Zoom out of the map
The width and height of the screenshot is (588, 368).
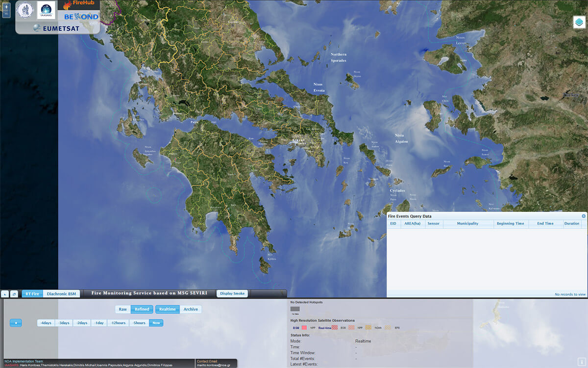pos(6,14)
